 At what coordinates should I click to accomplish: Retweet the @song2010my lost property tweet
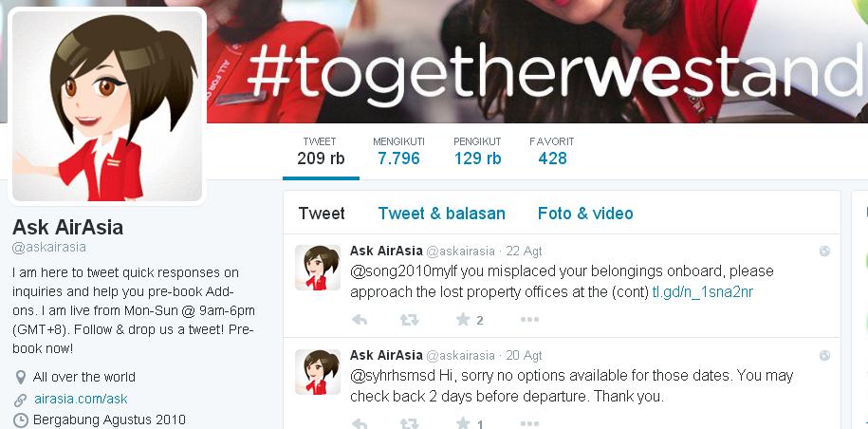410,320
